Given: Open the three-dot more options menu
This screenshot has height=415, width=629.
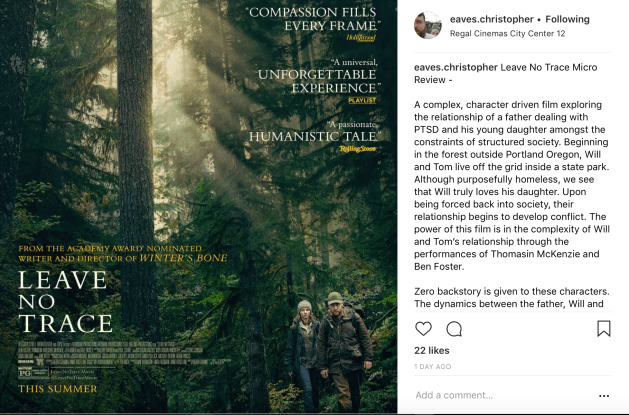Looking at the screenshot, I should pos(603,395).
